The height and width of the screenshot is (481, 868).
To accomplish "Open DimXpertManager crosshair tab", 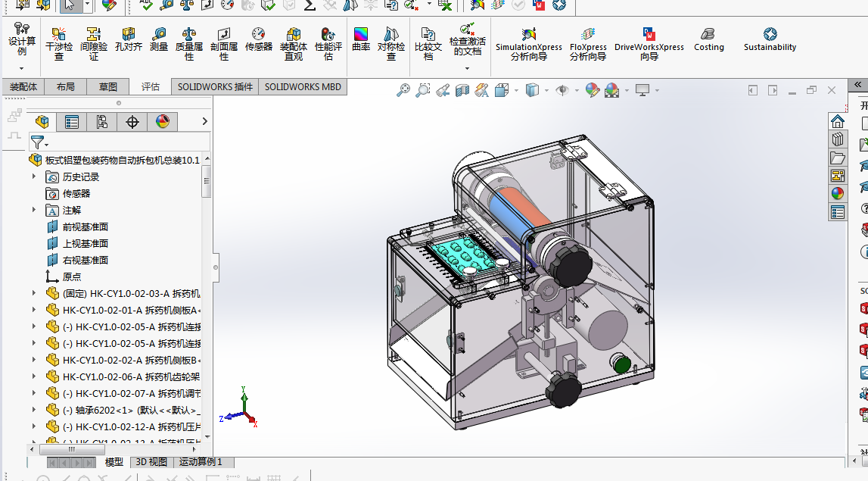I will 132,122.
